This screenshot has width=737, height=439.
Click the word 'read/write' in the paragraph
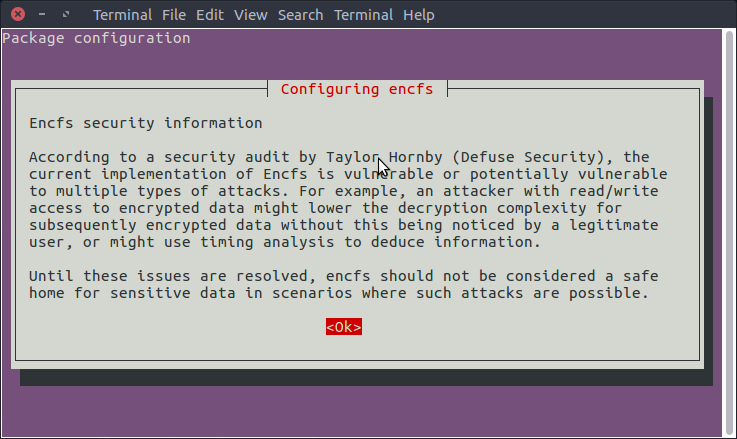click(x=614, y=191)
